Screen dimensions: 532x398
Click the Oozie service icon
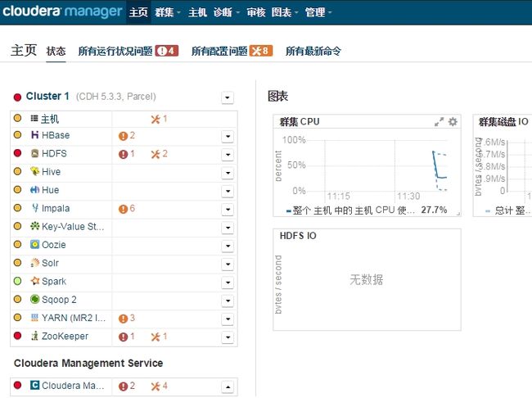(34, 244)
